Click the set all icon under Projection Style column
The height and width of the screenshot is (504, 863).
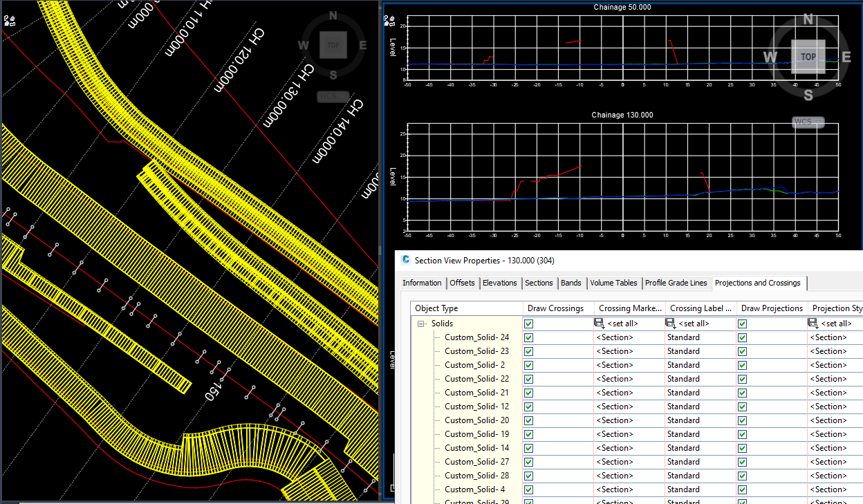[x=813, y=323]
